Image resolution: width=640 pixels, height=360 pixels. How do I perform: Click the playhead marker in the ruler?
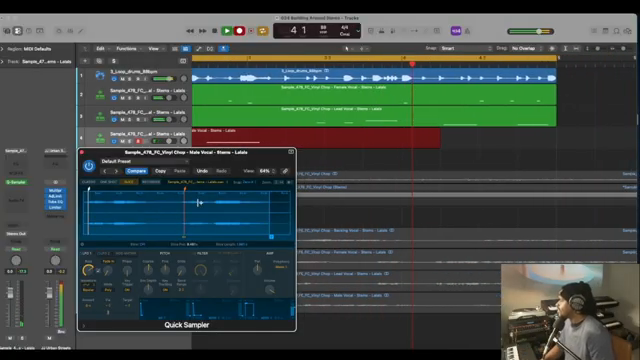pyautogui.click(x=412, y=64)
